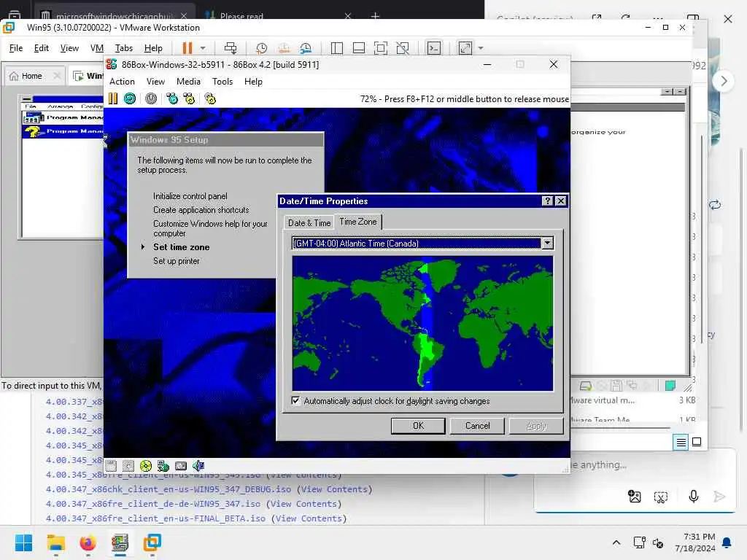Send Ctrl+Alt+Del via 86Box toolbar icon
This screenshot has height=560, width=747.
[172, 98]
